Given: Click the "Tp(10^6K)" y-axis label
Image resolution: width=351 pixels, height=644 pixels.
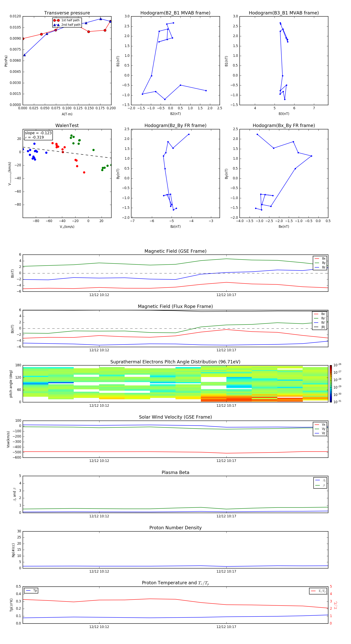Looking at the screenshot, I should [11, 605].
